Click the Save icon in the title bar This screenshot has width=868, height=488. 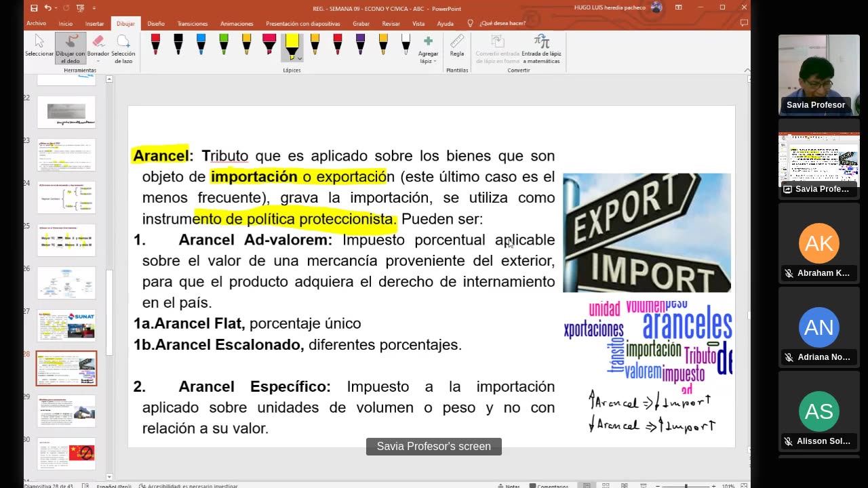34,8
